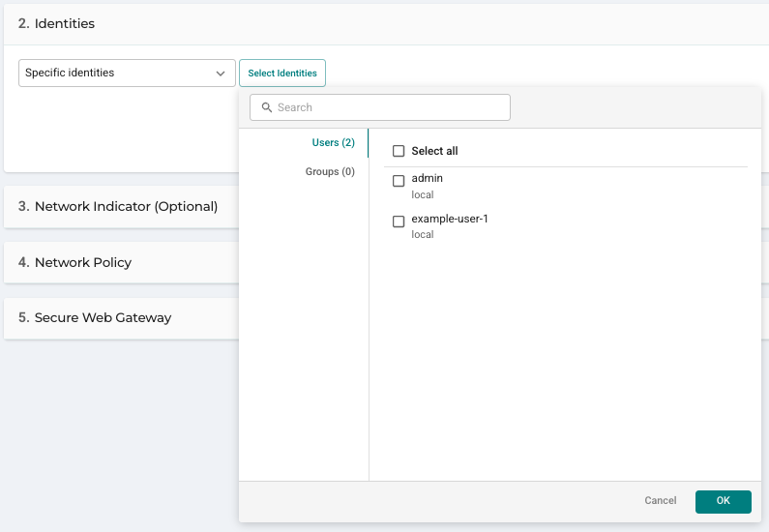Viewport: 769px width, 532px height.
Task: Click the admin user name text
Action: 428,178
